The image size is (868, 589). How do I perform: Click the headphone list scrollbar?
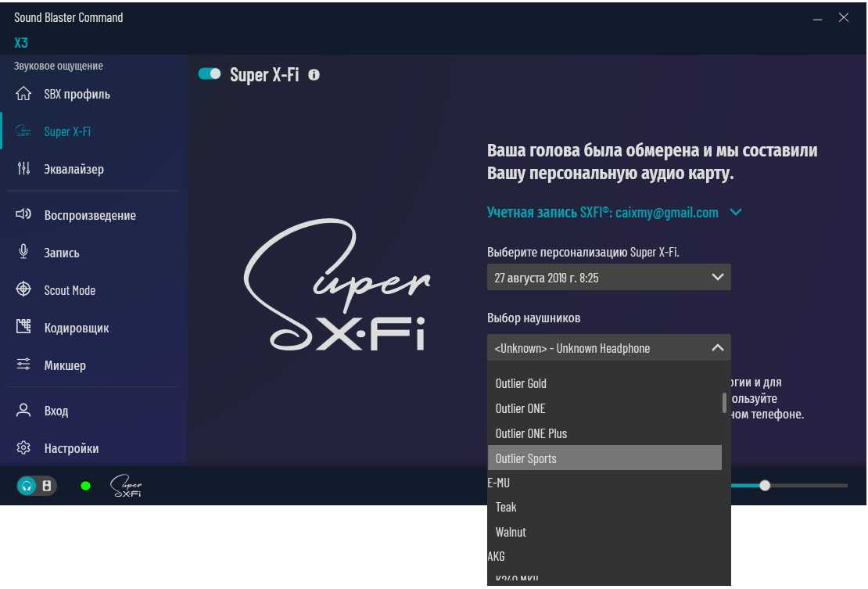[725, 402]
